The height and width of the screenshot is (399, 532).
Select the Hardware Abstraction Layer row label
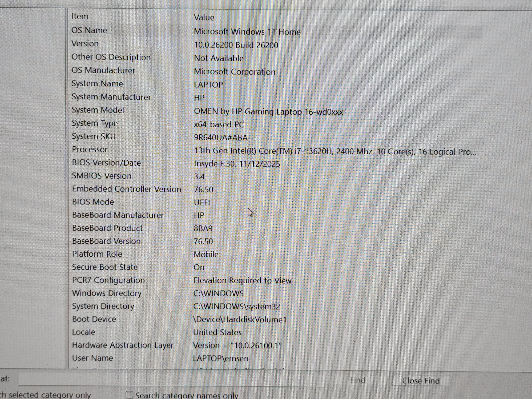pos(123,345)
